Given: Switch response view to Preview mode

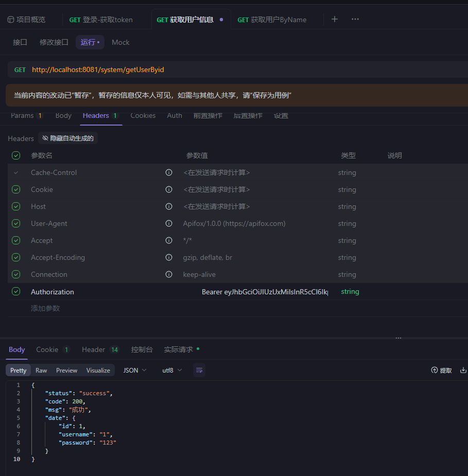Looking at the screenshot, I should tap(66, 370).
